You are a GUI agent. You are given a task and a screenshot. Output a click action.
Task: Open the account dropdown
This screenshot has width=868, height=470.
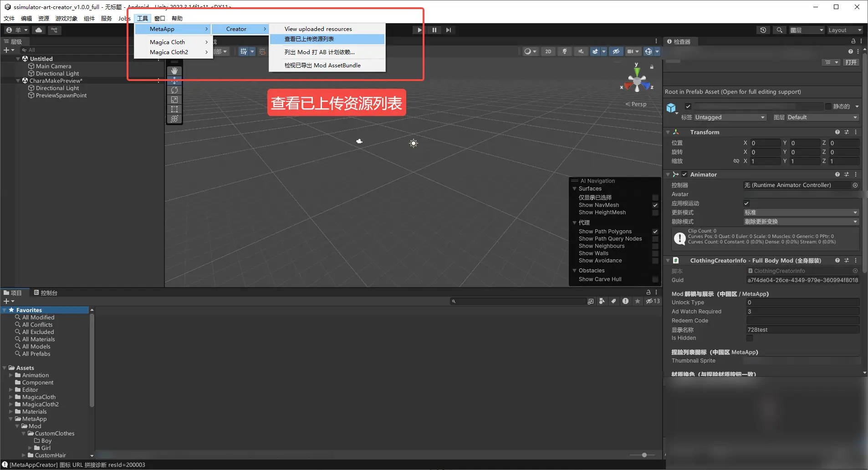tap(17, 30)
